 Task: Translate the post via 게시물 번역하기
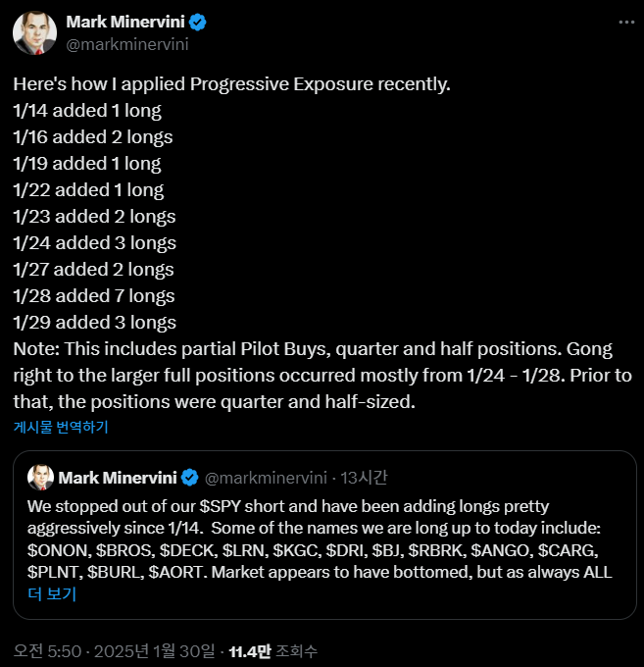(61, 427)
